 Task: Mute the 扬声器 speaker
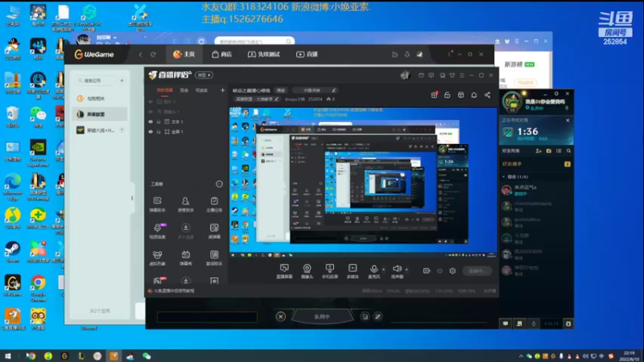click(397, 271)
